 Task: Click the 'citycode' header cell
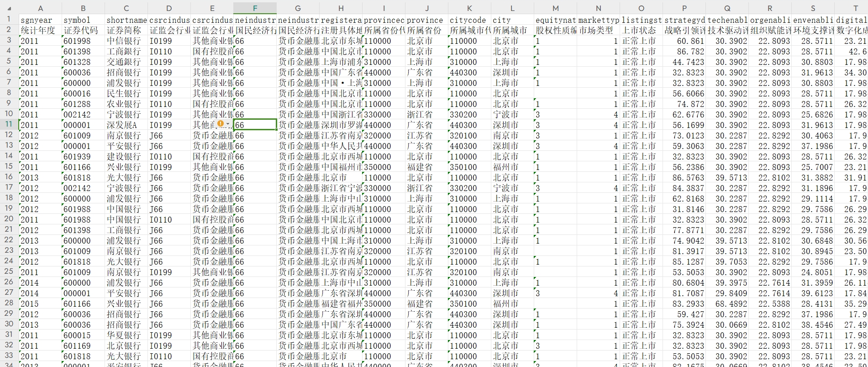click(469, 20)
